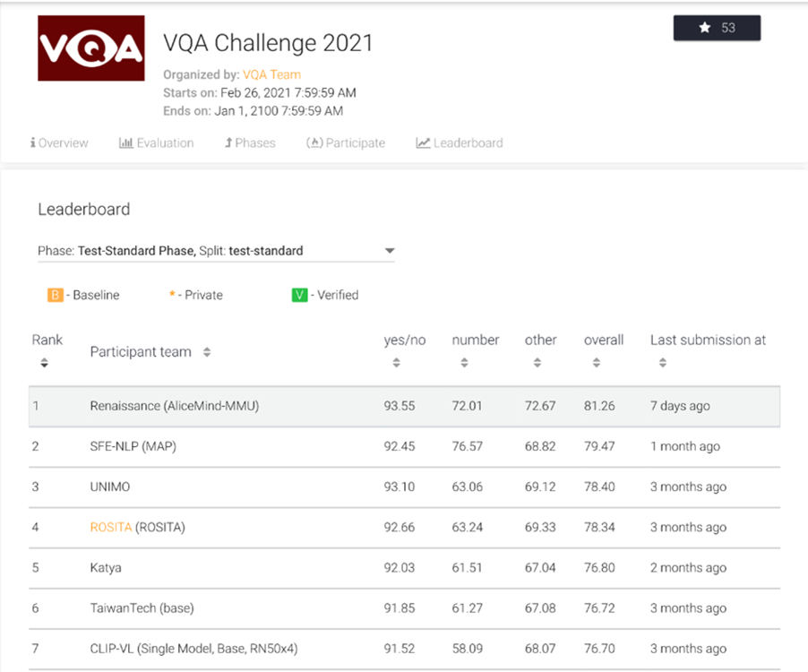Screen dimensions: 808x672
Task: Sort by other score arrows
Action: tap(537, 363)
